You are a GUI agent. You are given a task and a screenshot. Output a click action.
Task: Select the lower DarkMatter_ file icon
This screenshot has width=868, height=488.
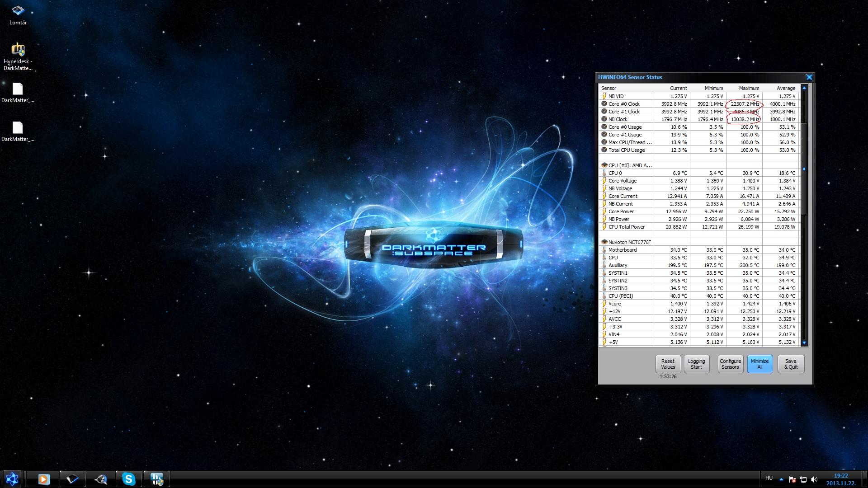click(18, 132)
